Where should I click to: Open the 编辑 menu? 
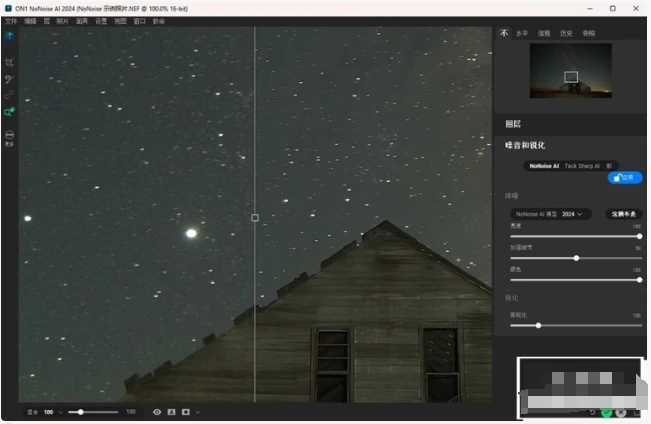coord(30,21)
